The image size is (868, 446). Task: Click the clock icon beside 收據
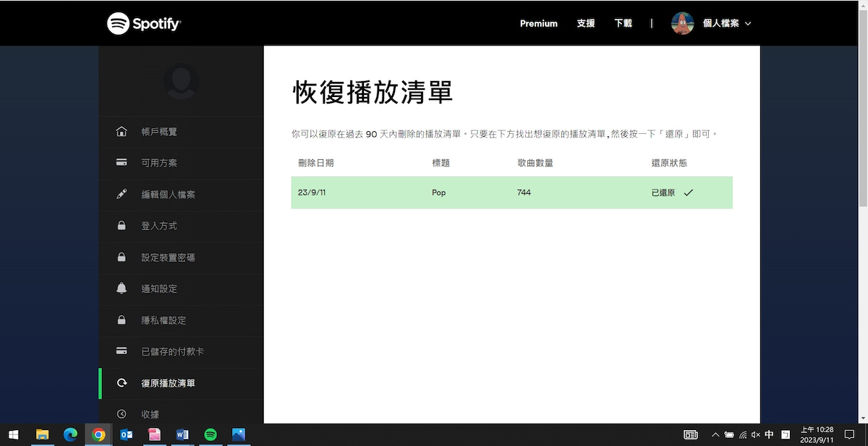pos(122,413)
